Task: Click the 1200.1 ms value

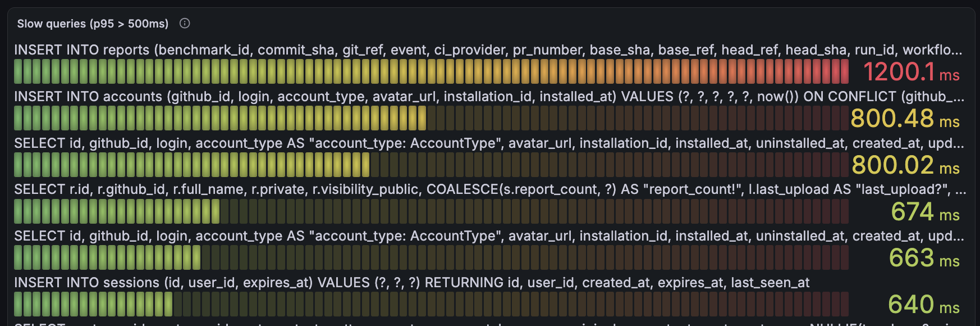Action: pyautogui.click(x=912, y=72)
